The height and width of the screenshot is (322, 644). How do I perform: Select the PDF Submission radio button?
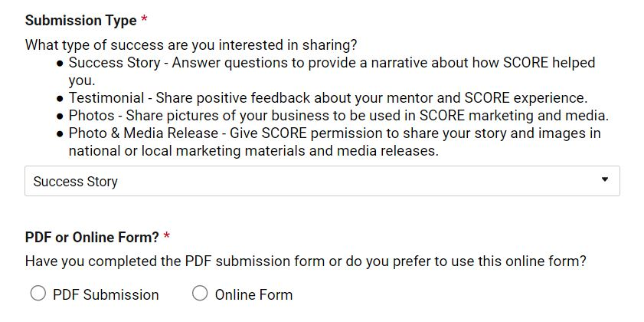[x=38, y=294]
